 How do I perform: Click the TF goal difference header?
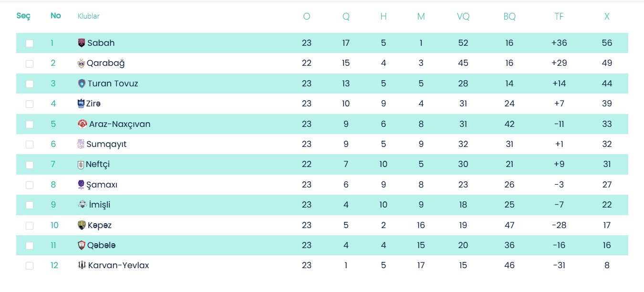tap(559, 16)
